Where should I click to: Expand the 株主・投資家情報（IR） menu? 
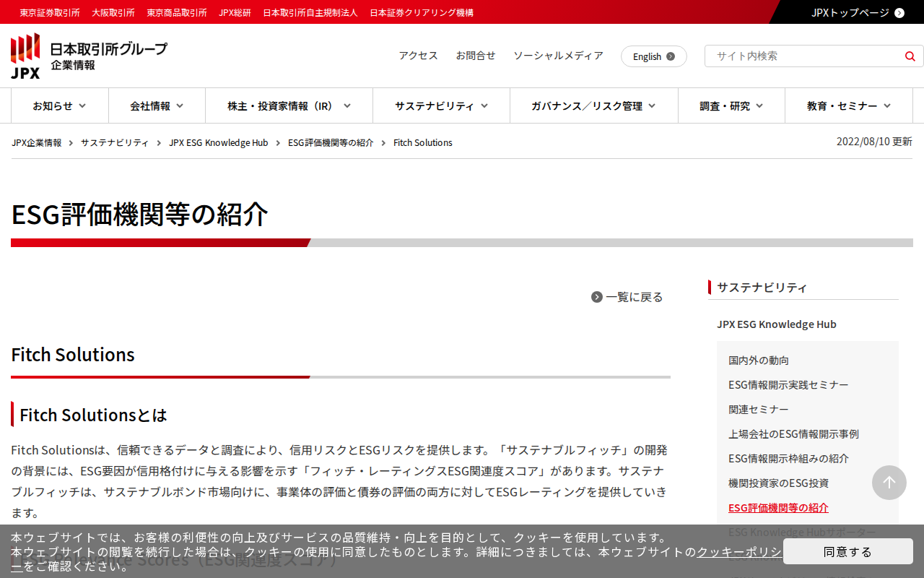point(289,105)
